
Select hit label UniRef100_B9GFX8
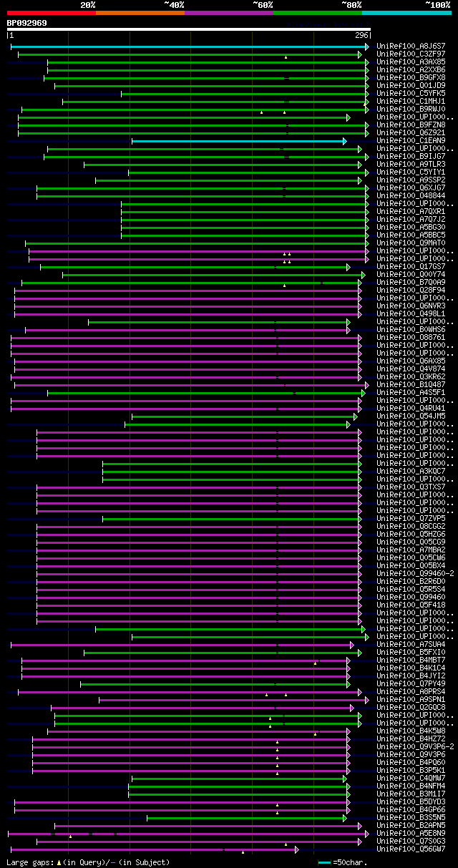(x=411, y=77)
